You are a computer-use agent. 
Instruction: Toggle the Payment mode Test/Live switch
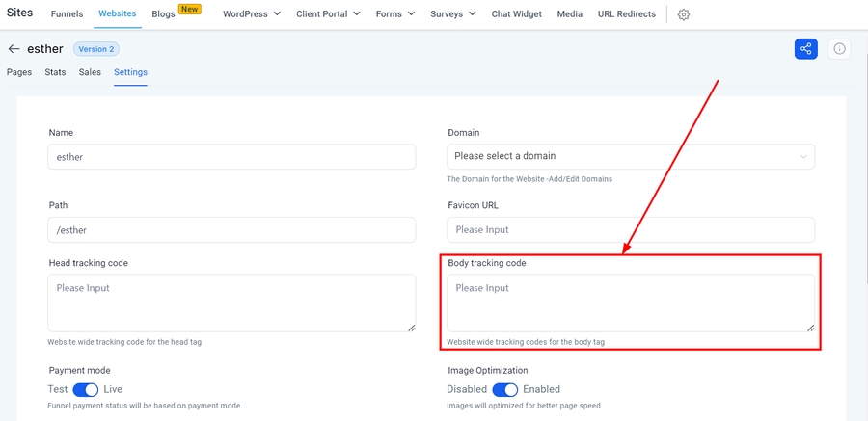tap(86, 389)
